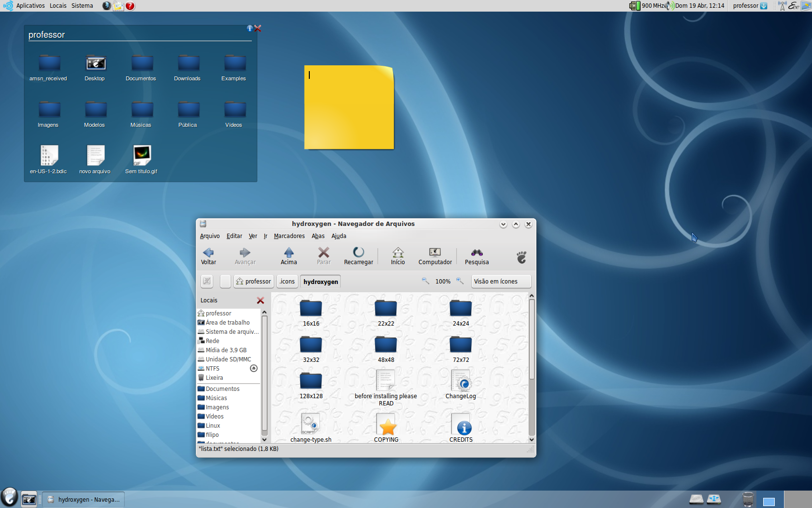Select Sistema de arquivos in sidebar

pos(228,331)
